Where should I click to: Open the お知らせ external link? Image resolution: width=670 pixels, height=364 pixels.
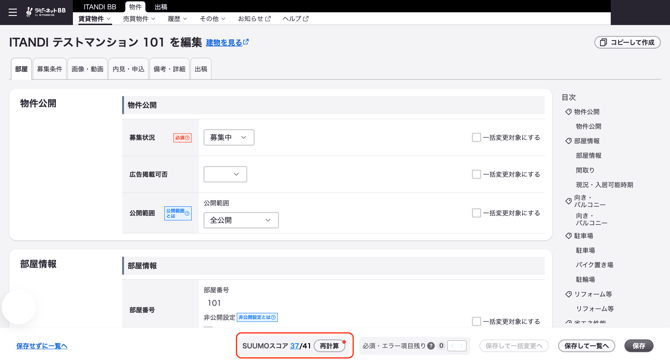click(254, 19)
